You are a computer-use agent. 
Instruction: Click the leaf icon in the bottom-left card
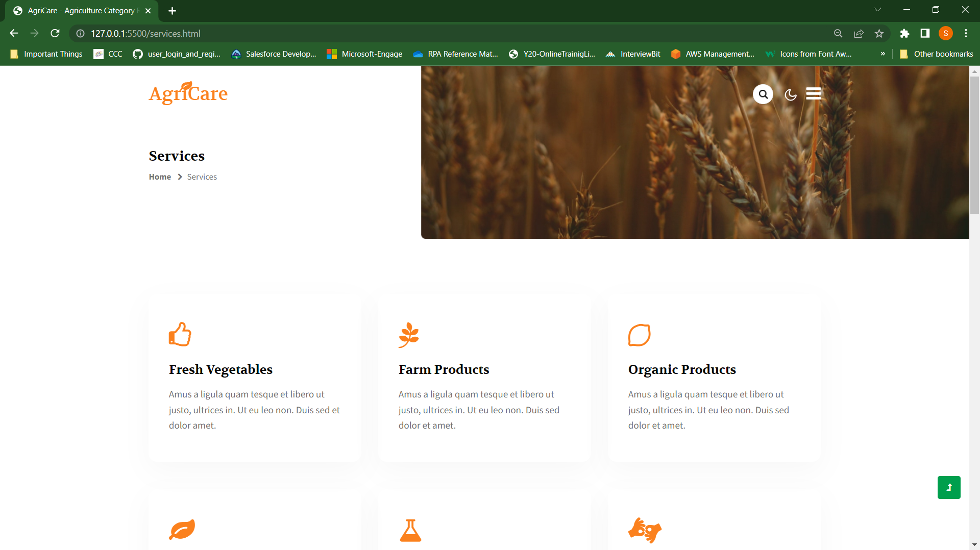(x=182, y=529)
